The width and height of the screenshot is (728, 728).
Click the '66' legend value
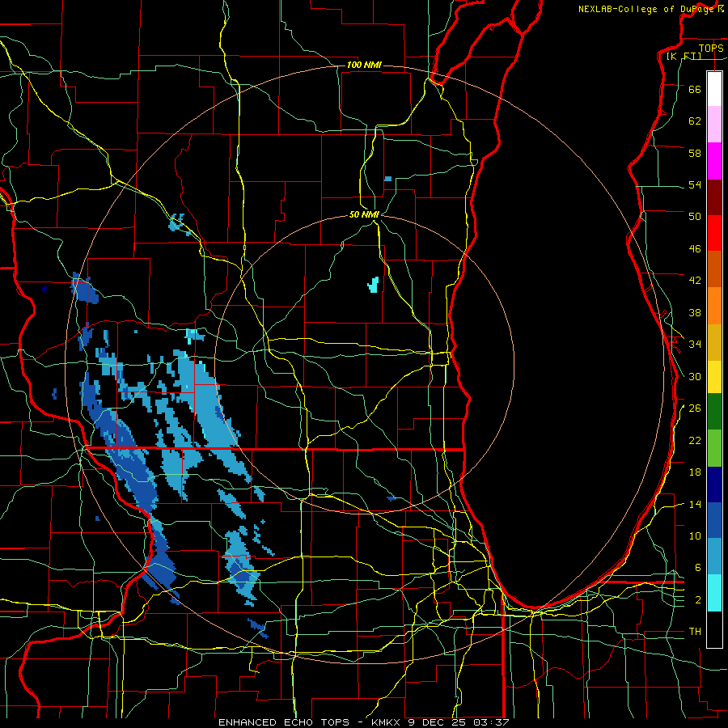click(695, 90)
